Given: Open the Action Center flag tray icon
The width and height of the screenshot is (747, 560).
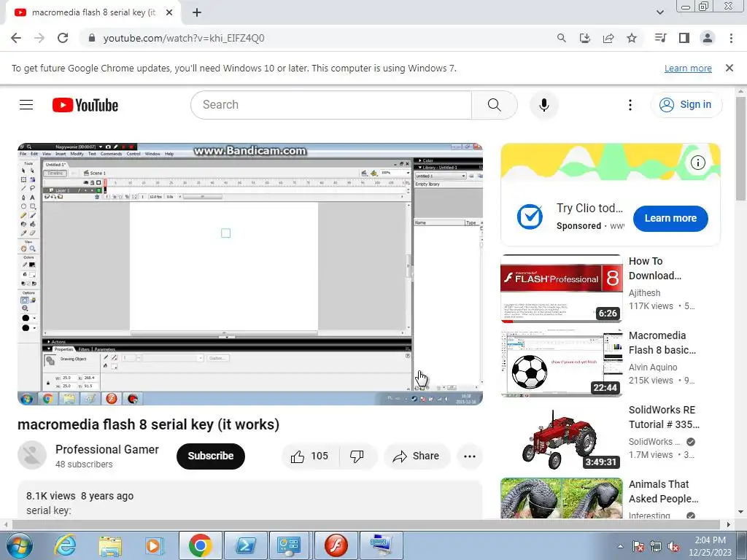Looking at the screenshot, I should click(x=638, y=546).
